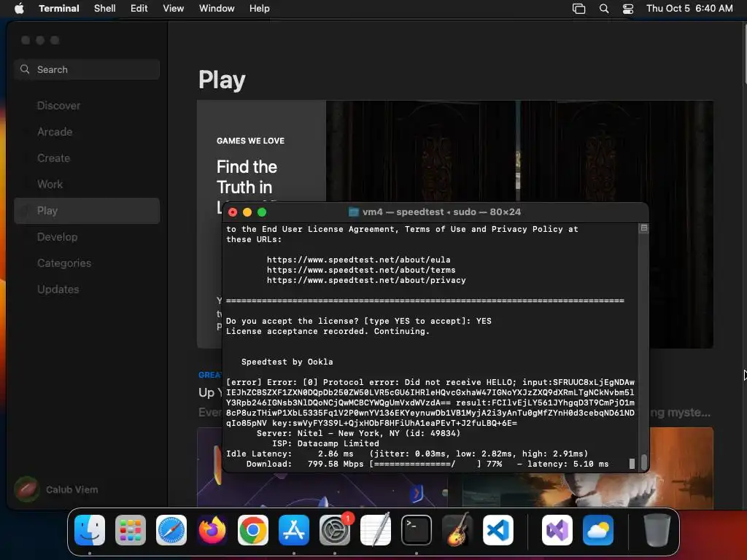Click the Server Nitel New York line
Image resolution: width=747 pixels, height=560 pixels.
(358, 433)
